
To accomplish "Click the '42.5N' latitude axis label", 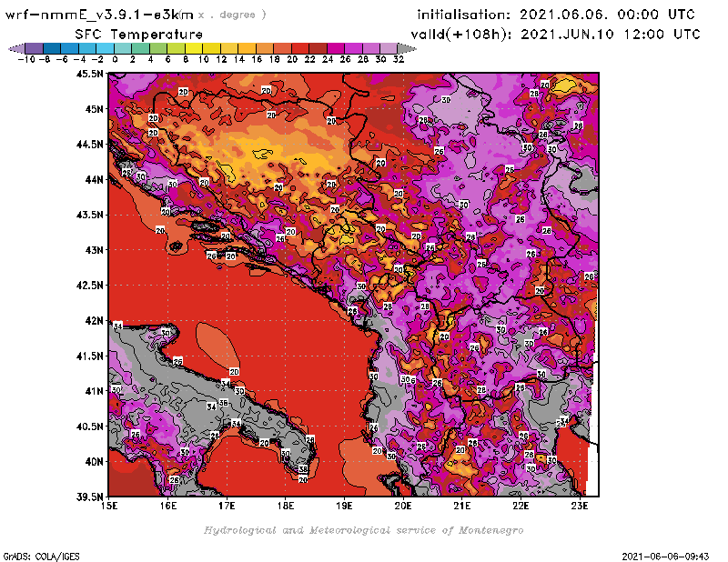I will (89, 285).
